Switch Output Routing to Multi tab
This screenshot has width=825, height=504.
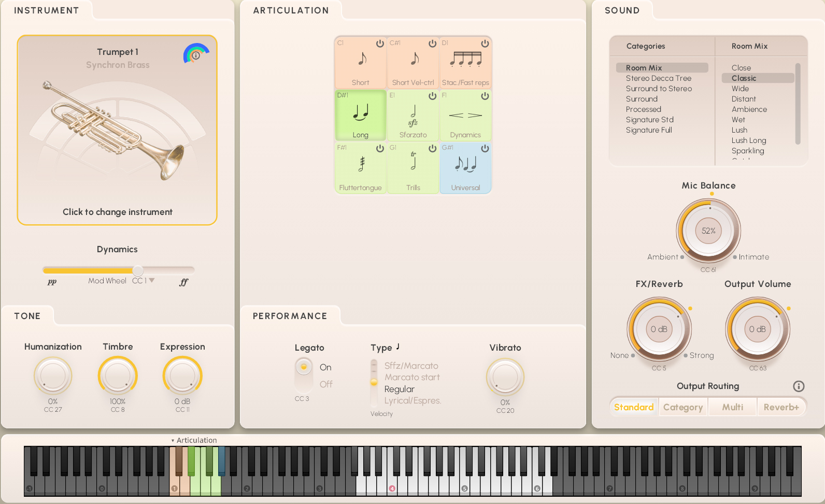tap(732, 407)
